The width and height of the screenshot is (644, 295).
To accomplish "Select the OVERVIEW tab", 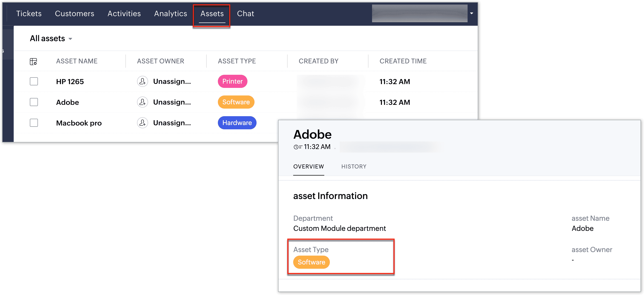I will pyautogui.click(x=308, y=166).
